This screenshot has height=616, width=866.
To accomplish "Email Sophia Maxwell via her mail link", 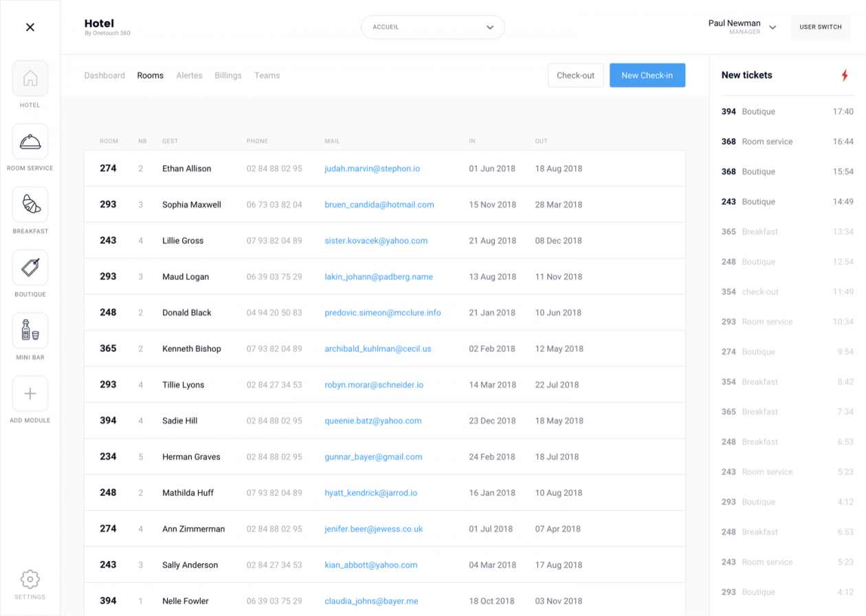I will [379, 204].
